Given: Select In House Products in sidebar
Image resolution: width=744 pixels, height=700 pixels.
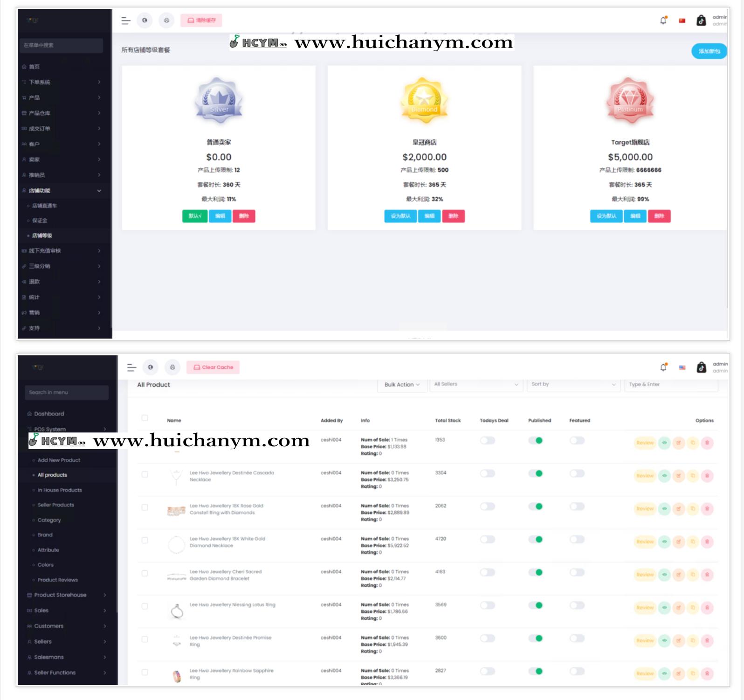Looking at the screenshot, I should point(60,490).
